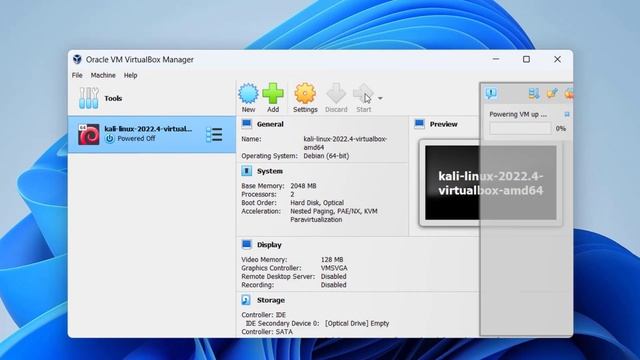Open the kali VM list menu icon
Screen dimensions: 640x360
pos(214,135)
